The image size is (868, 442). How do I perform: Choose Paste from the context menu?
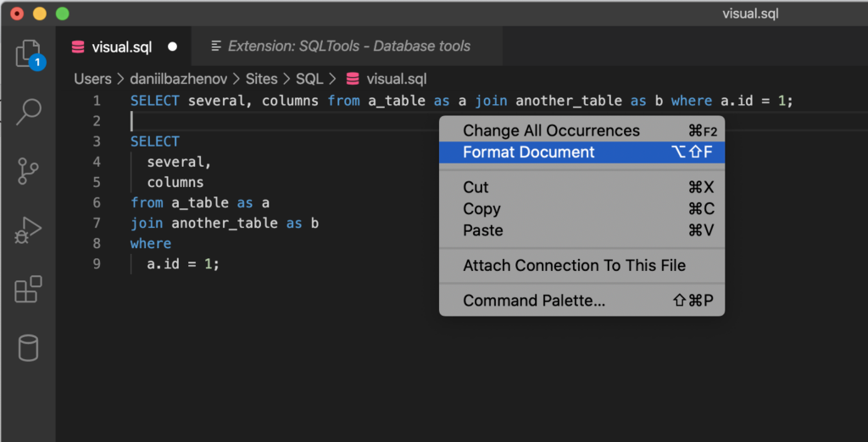tap(581, 230)
